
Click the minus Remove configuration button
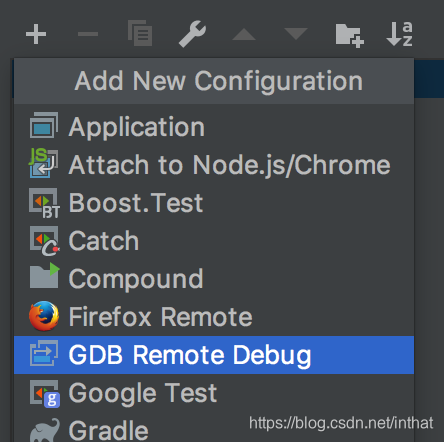88,34
